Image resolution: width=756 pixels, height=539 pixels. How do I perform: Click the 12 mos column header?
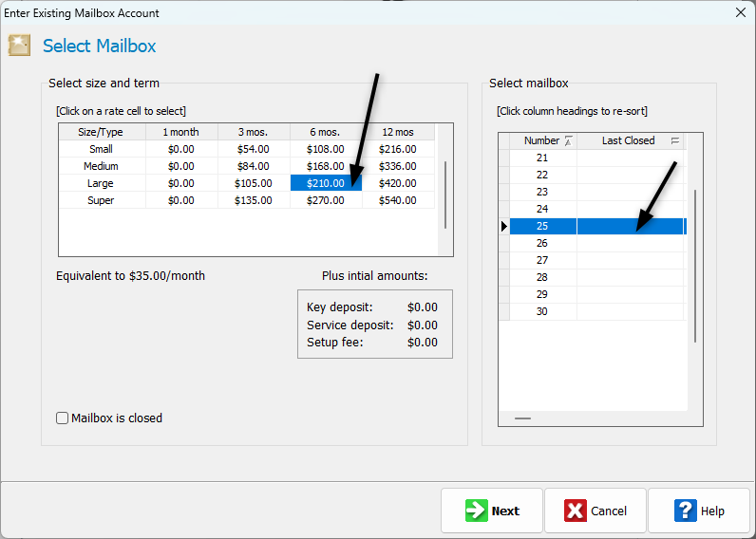[x=398, y=132]
